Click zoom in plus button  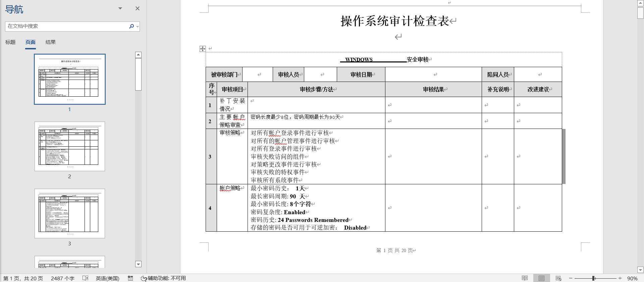620,278
